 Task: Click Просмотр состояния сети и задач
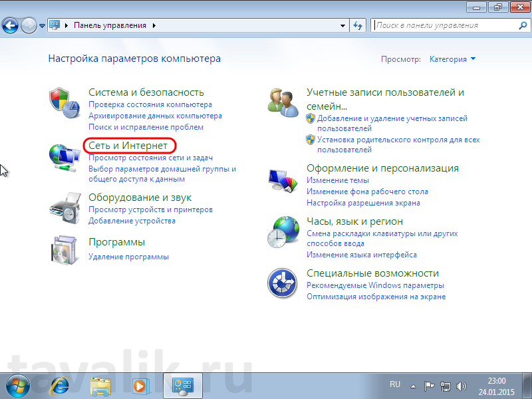click(151, 158)
